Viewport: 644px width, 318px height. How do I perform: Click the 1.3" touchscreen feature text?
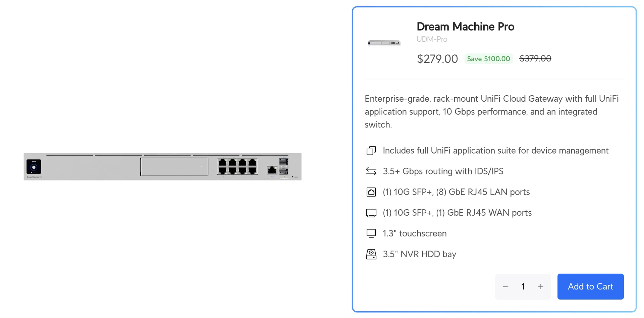pos(415,233)
